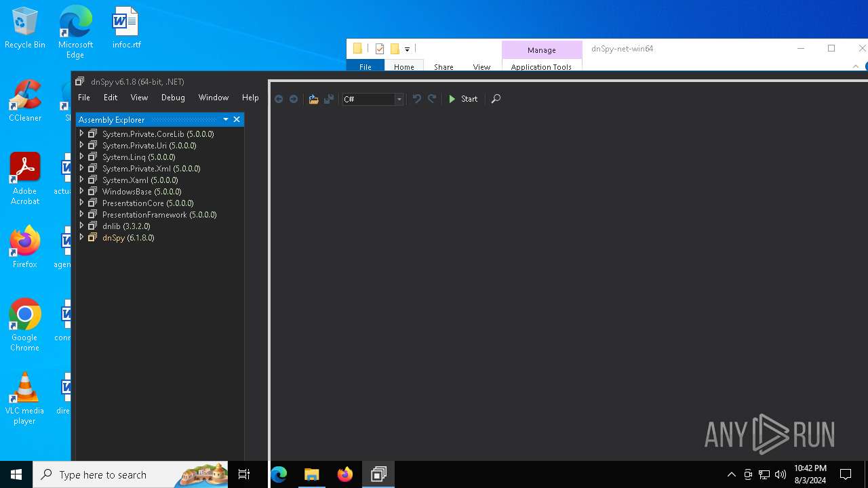Open infoc.rtf desktop file
The height and width of the screenshot is (488, 868).
click(x=126, y=28)
